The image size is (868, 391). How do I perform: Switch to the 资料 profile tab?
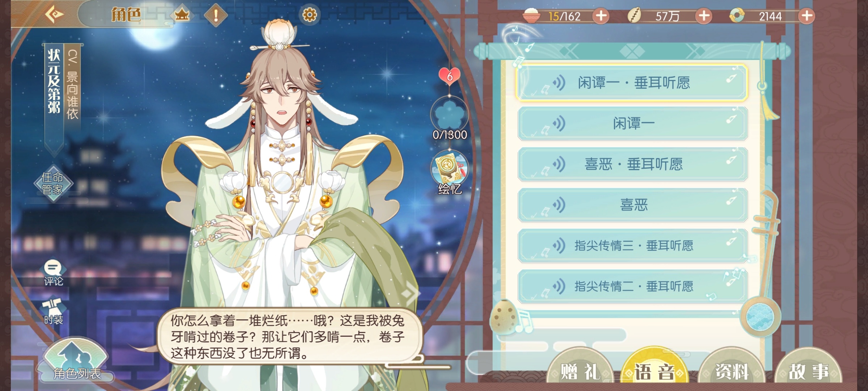click(732, 370)
